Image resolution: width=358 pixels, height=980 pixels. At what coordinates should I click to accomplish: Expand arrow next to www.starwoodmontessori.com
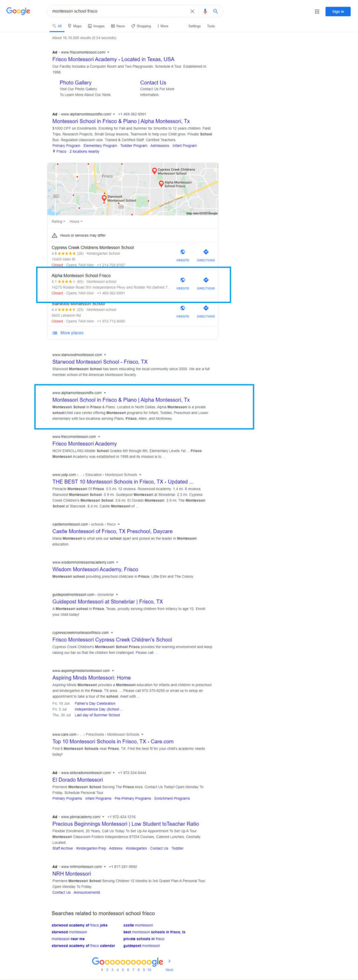point(105,355)
